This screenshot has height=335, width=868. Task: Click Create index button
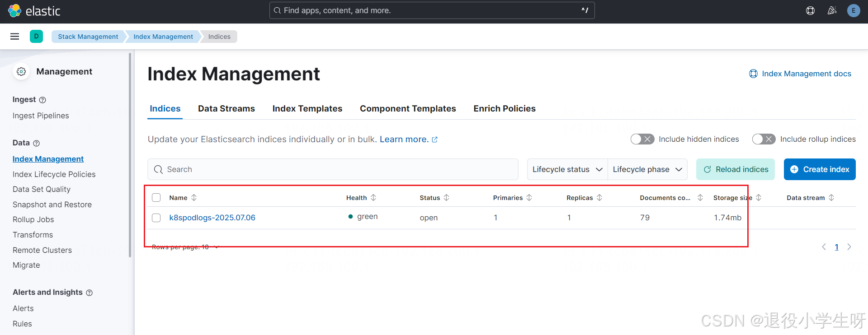pyautogui.click(x=820, y=169)
